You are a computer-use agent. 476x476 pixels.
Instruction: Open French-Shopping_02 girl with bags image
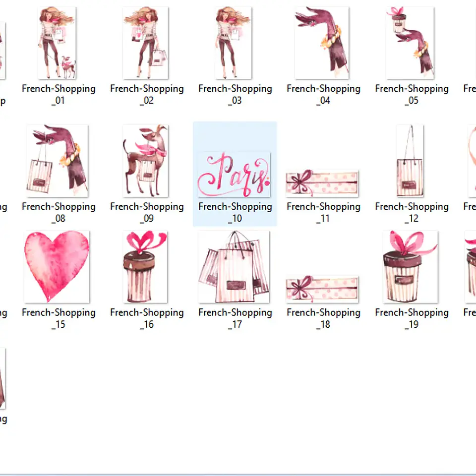coord(145,43)
